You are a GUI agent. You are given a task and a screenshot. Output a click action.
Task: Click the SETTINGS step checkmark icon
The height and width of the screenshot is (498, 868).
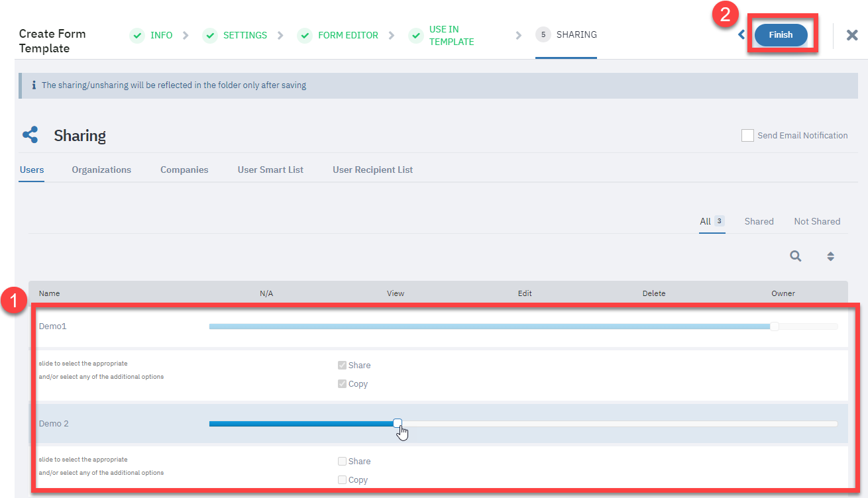point(210,35)
